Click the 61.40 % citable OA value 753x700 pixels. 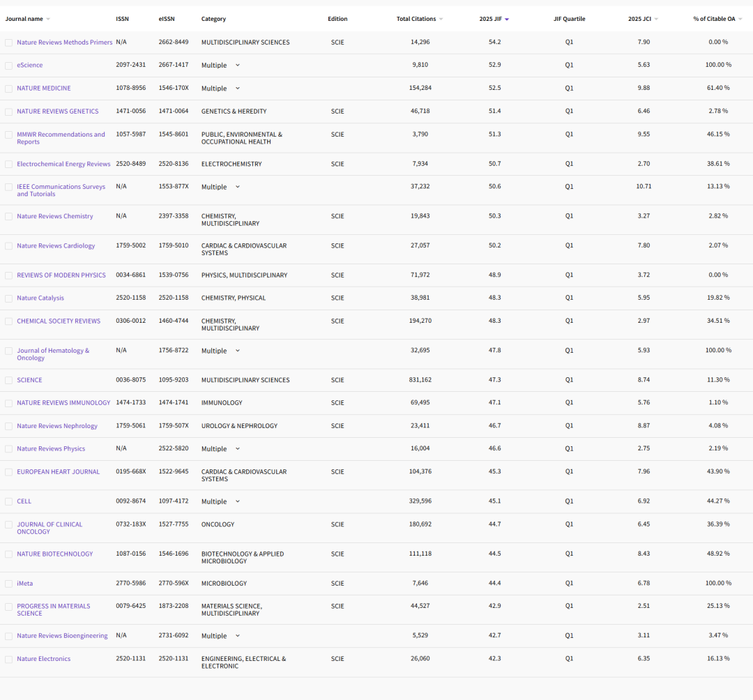coord(718,89)
